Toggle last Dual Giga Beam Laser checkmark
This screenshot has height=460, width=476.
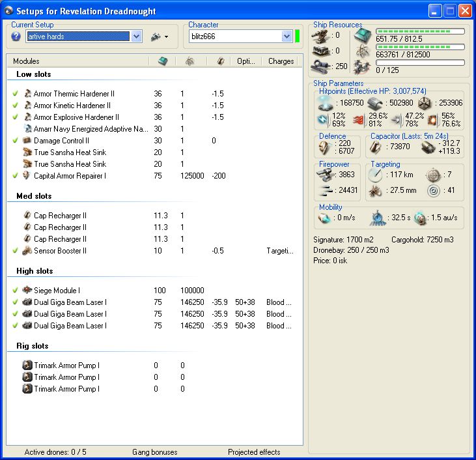tap(15, 326)
